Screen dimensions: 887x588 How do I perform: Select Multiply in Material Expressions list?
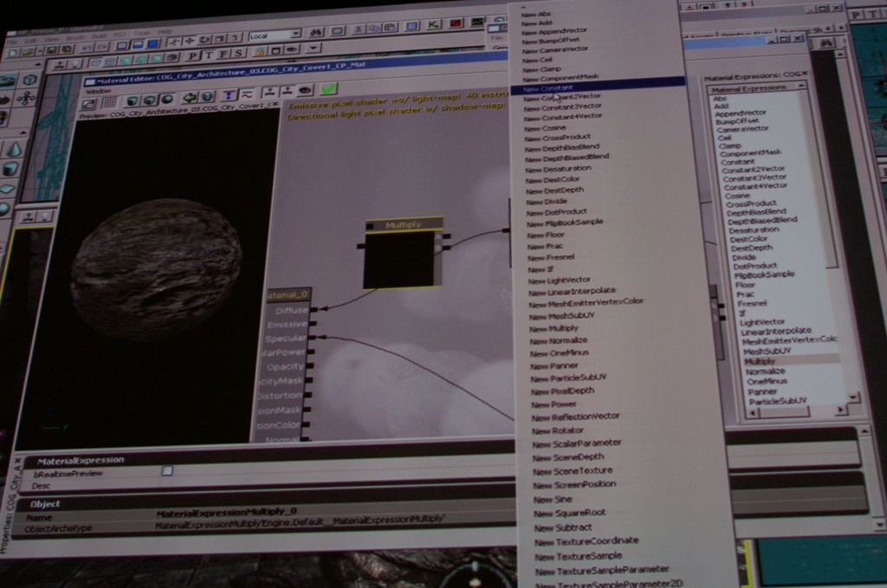[x=760, y=360]
